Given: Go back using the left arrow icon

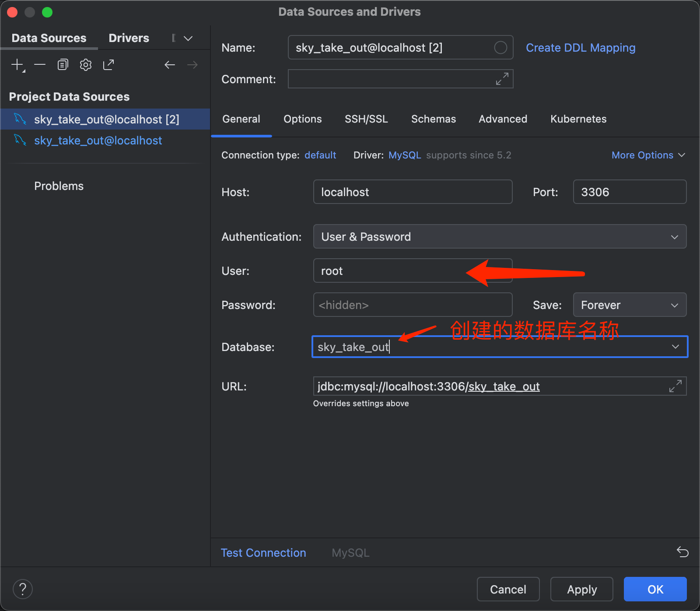Looking at the screenshot, I should pos(170,65).
